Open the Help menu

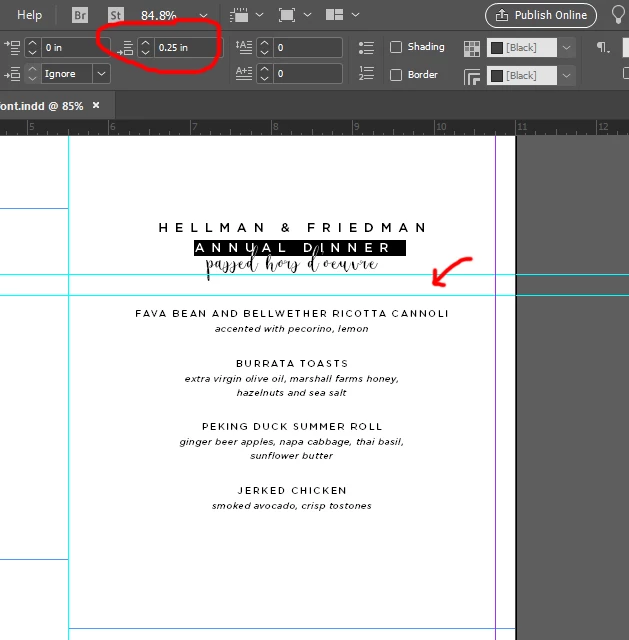click(29, 15)
